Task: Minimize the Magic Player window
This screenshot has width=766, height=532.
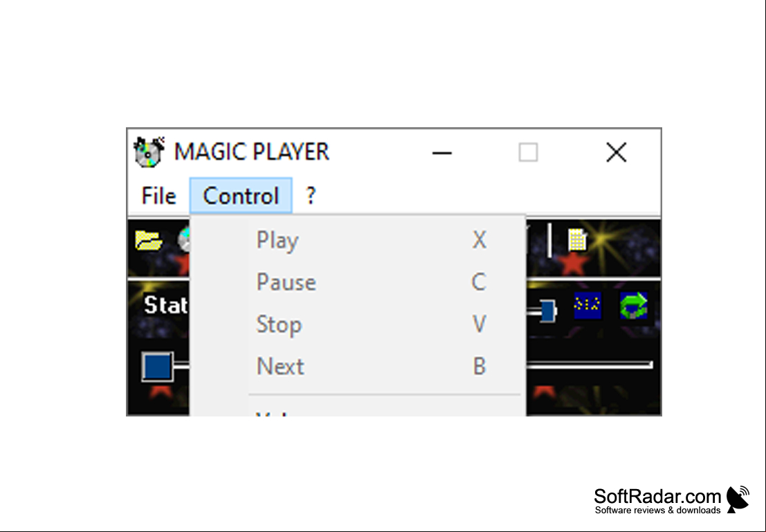Action: (442, 152)
